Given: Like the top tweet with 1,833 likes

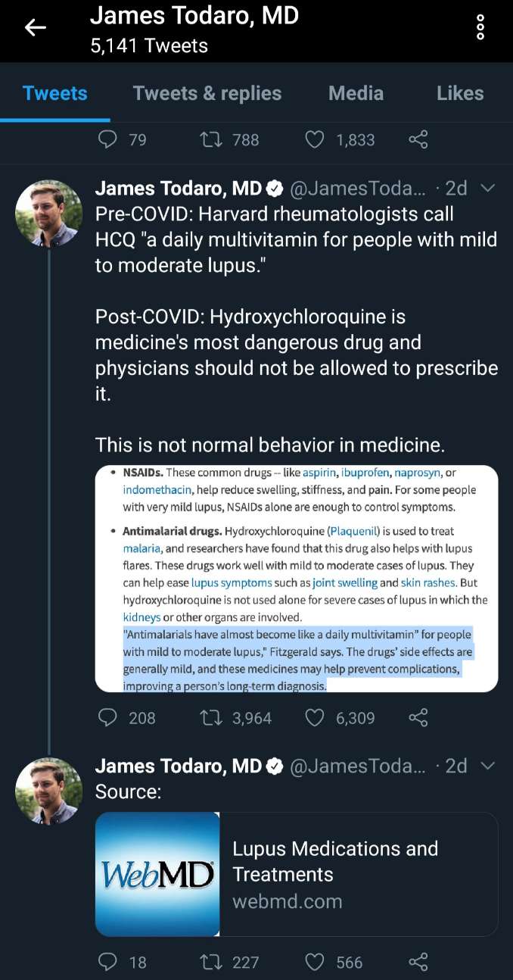Looking at the screenshot, I should tap(314, 139).
